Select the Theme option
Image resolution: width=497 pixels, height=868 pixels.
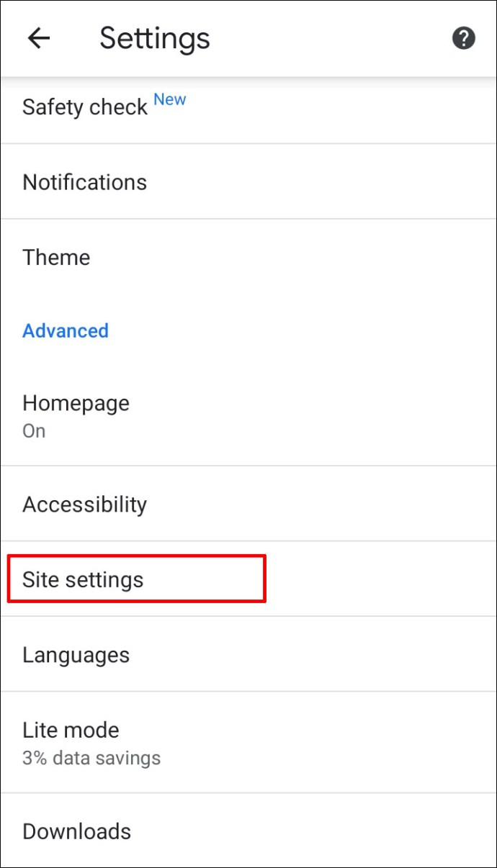pos(56,258)
